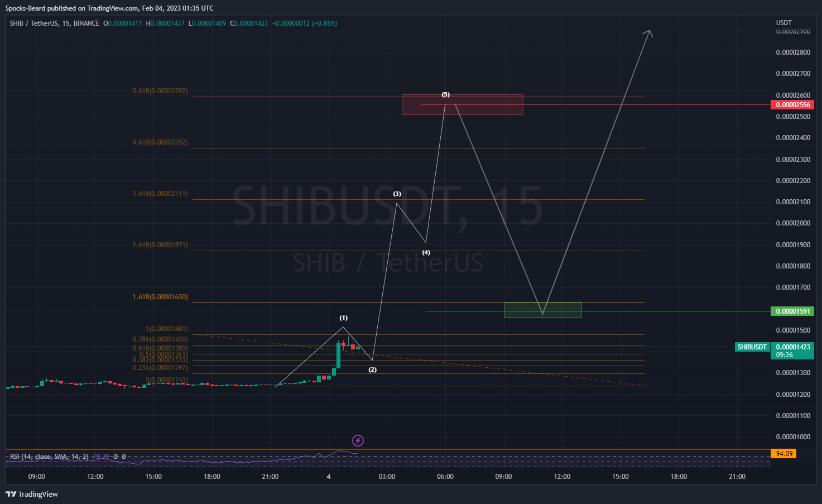Click the 0.00001700 price axis tick
The width and height of the screenshot is (822, 504).
pyautogui.click(x=793, y=287)
